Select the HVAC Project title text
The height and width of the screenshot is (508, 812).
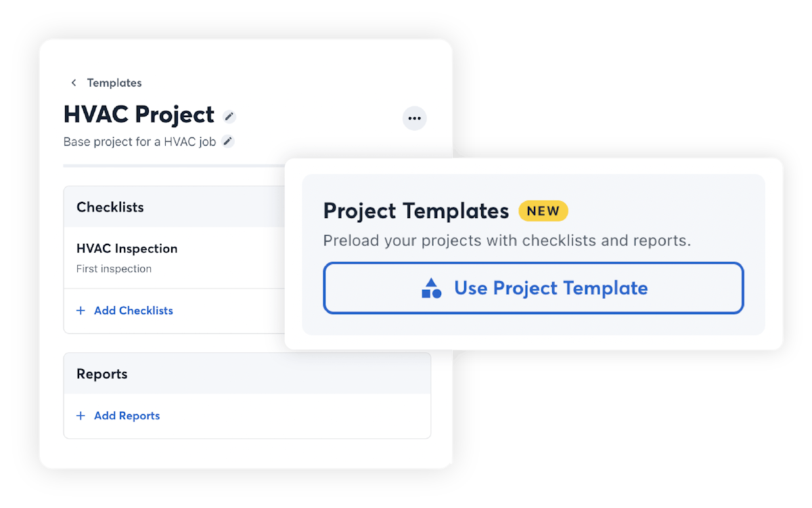[x=139, y=114]
